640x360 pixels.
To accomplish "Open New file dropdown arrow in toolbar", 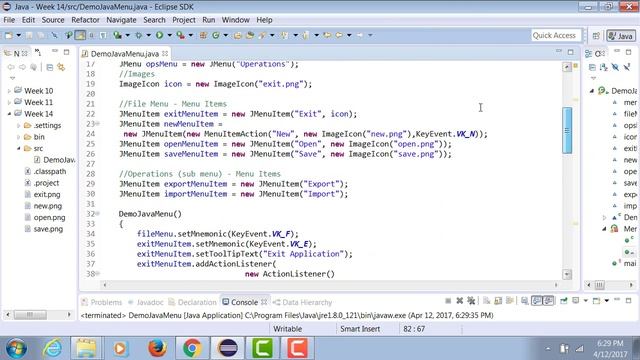I will click(18, 36).
